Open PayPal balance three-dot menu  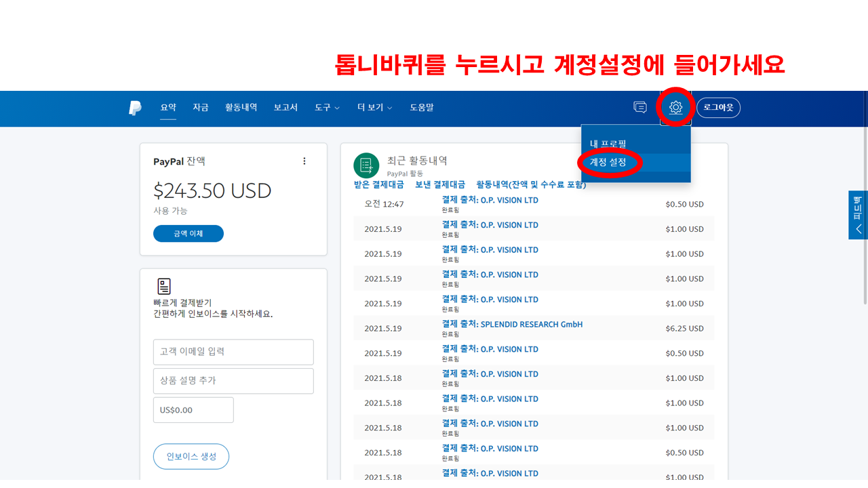tap(304, 161)
